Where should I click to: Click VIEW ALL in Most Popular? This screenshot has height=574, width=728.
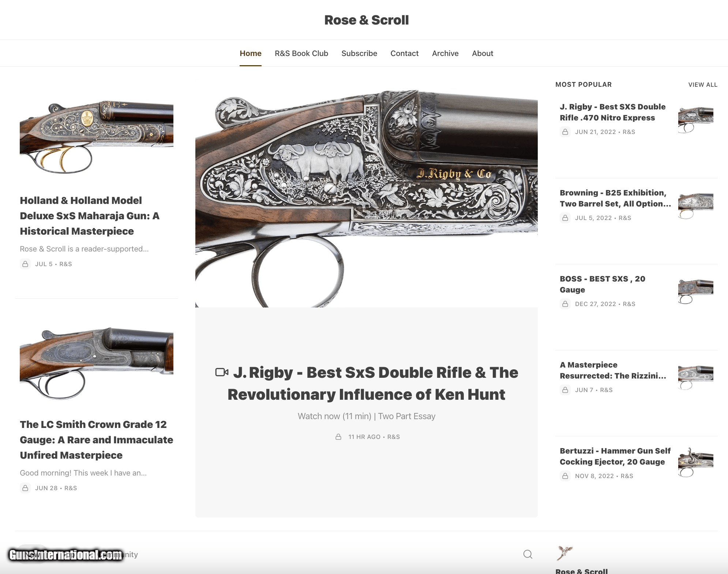[x=703, y=85]
